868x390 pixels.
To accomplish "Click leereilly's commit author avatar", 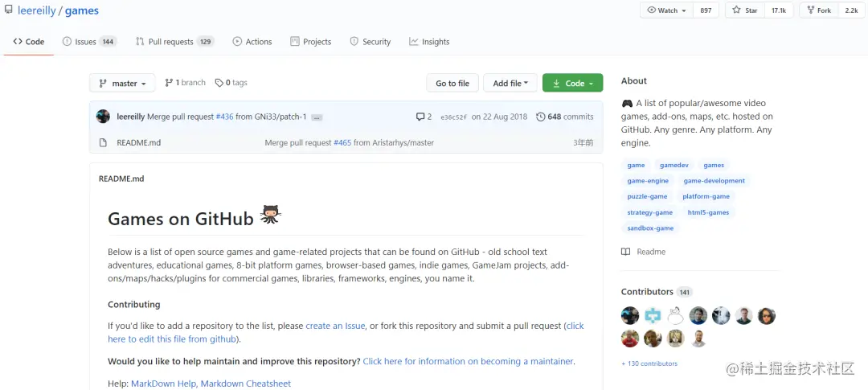I will pos(103,117).
